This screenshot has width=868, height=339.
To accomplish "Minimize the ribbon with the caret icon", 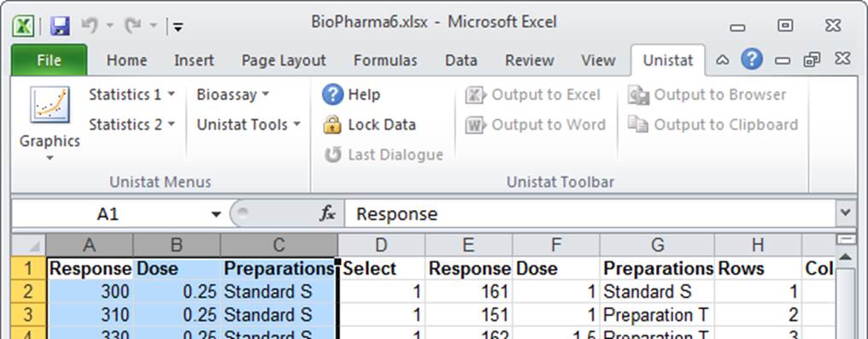I will [723, 61].
